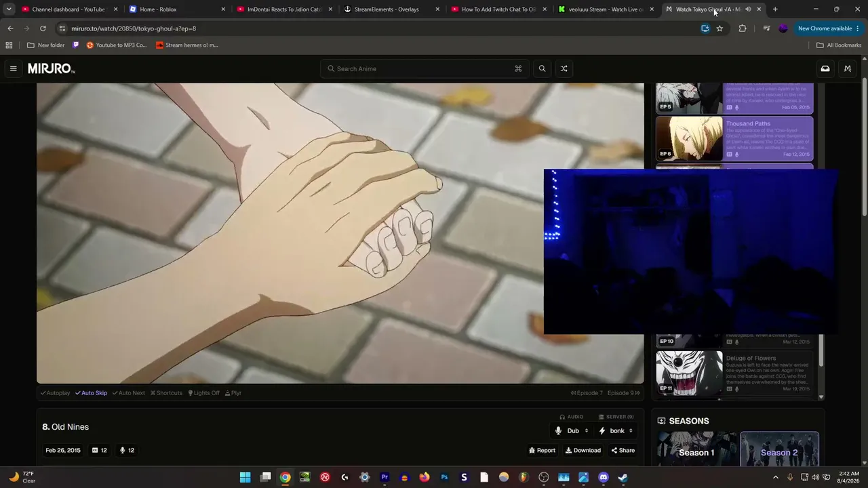Skip to next Episode 9
The height and width of the screenshot is (488, 868).
pyautogui.click(x=624, y=393)
